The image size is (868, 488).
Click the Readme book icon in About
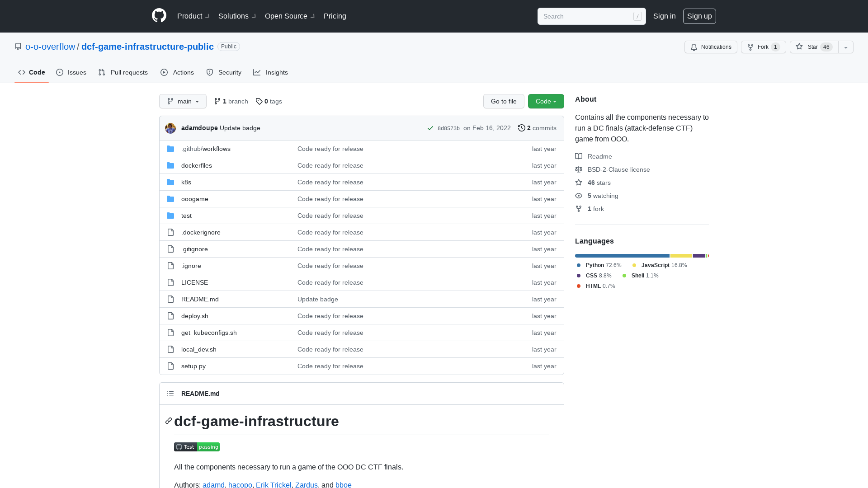pyautogui.click(x=579, y=156)
